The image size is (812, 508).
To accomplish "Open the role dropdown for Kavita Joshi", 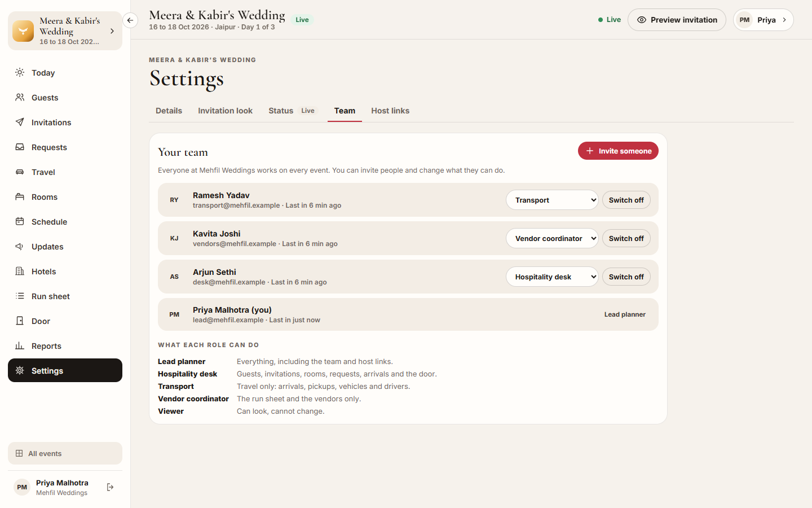I will [552, 238].
